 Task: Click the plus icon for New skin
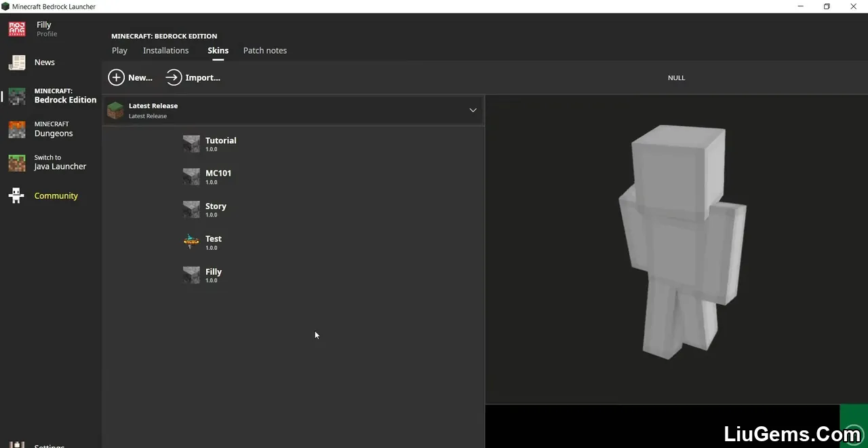pos(117,77)
